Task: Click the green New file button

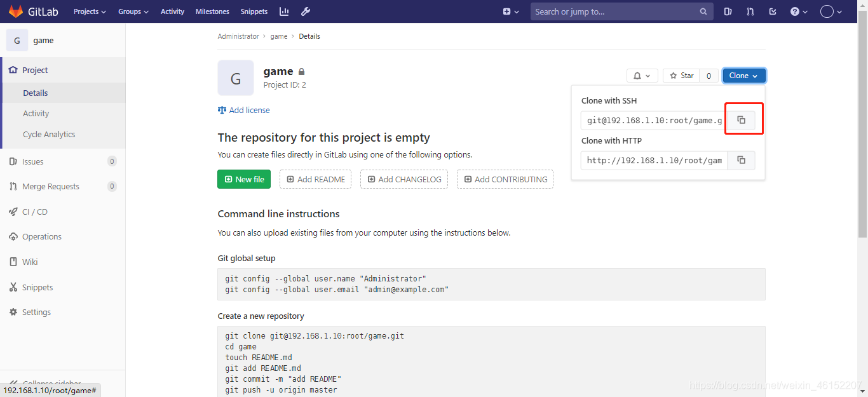Action: 244,179
